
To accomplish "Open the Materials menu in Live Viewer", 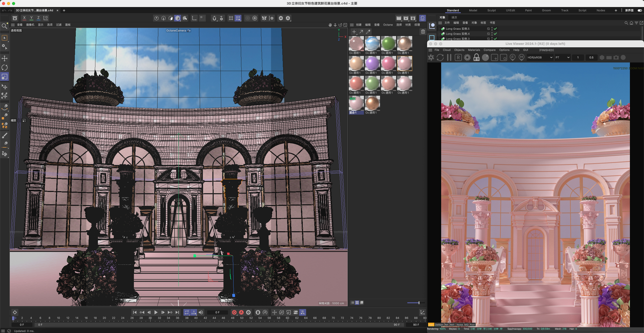I will coord(474,50).
